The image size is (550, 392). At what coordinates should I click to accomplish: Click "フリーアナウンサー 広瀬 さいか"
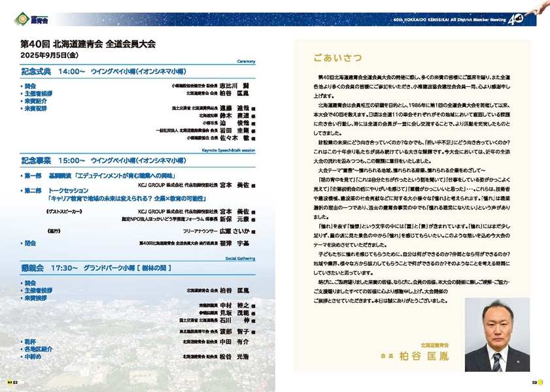216,231
